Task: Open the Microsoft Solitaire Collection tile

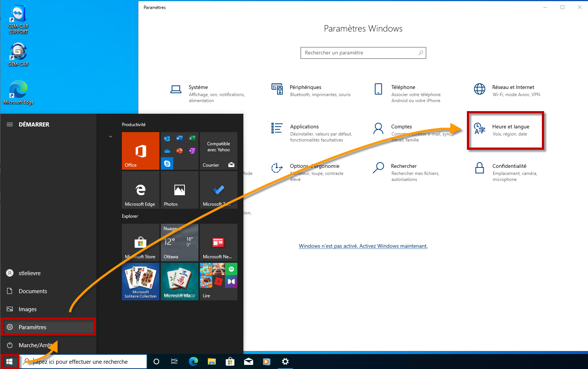Action: click(x=141, y=282)
